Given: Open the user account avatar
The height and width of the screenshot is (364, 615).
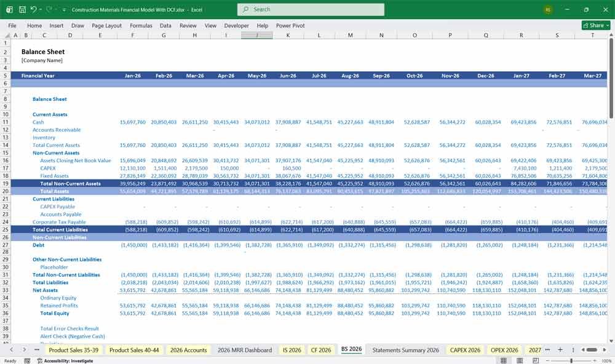Looking at the screenshot, I should tap(548, 10).
